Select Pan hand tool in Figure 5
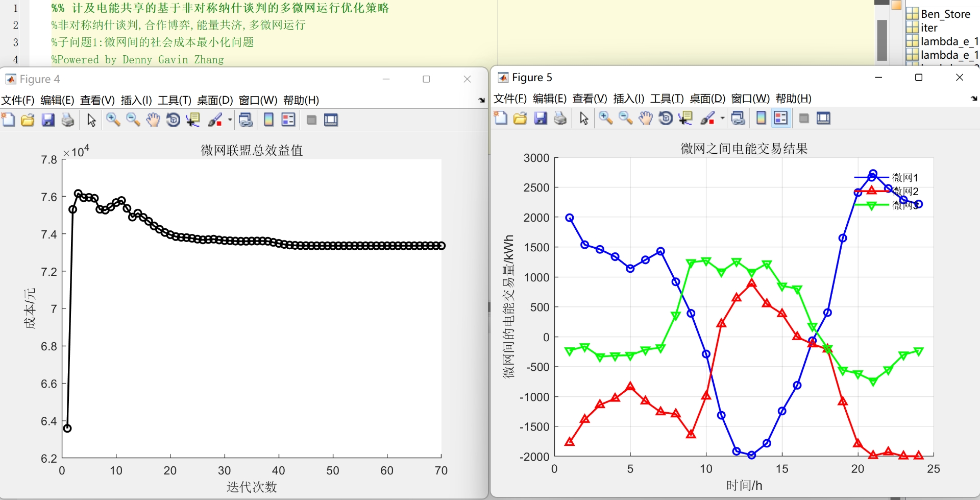980x500 pixels. 646,118
